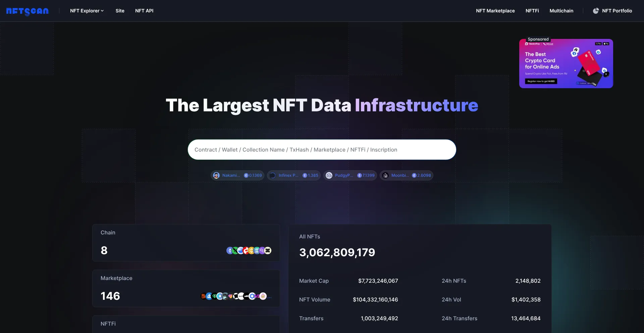Click the last chain icon in Chain card

[268, 251]
